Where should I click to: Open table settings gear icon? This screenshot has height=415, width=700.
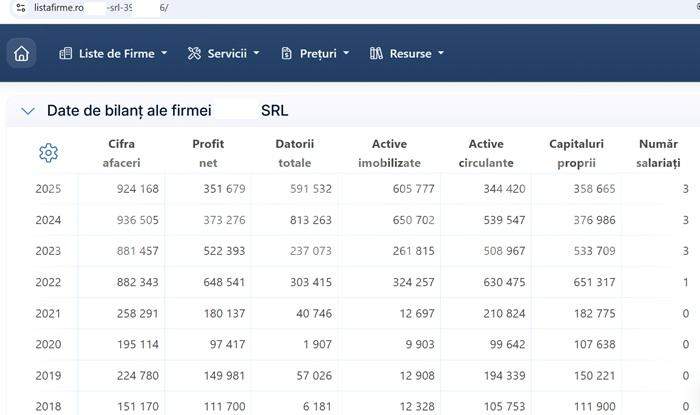click(48, 153)
